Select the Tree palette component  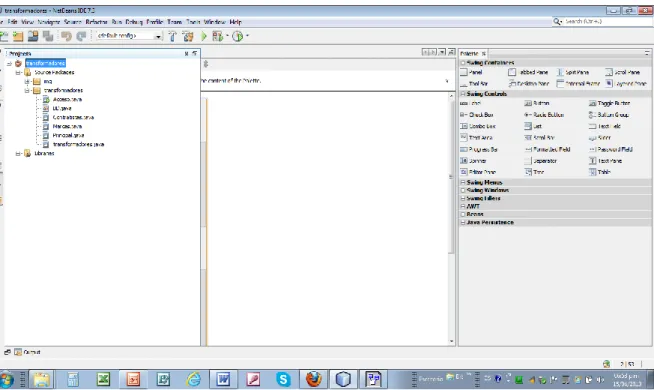coord(534,172)
